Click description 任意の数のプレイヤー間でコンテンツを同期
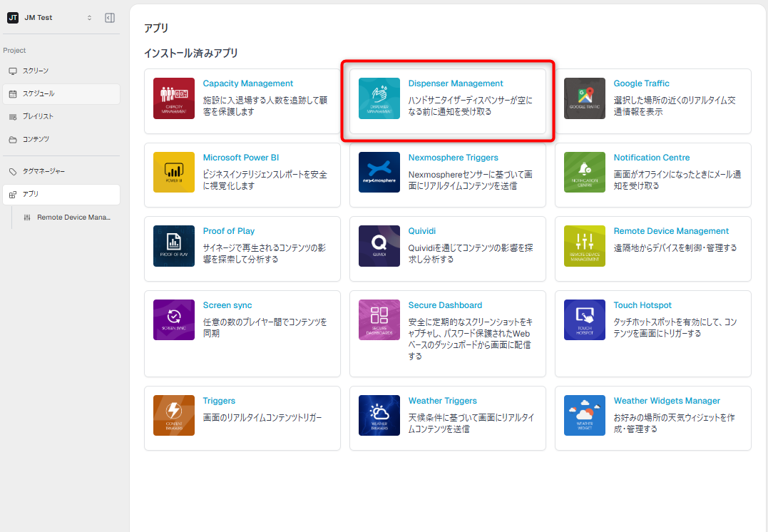Screen dimensions: 768x532 265,327
